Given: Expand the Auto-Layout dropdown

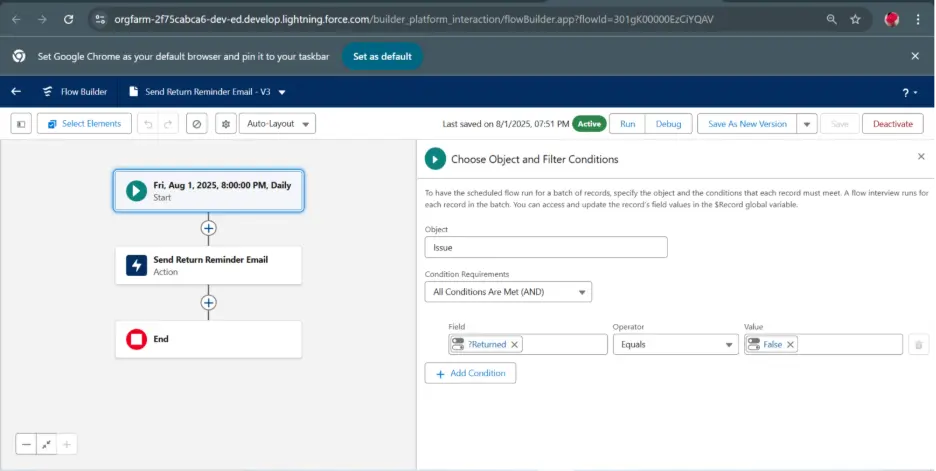Looking at the screenshot, I should [x=278, y=124].
